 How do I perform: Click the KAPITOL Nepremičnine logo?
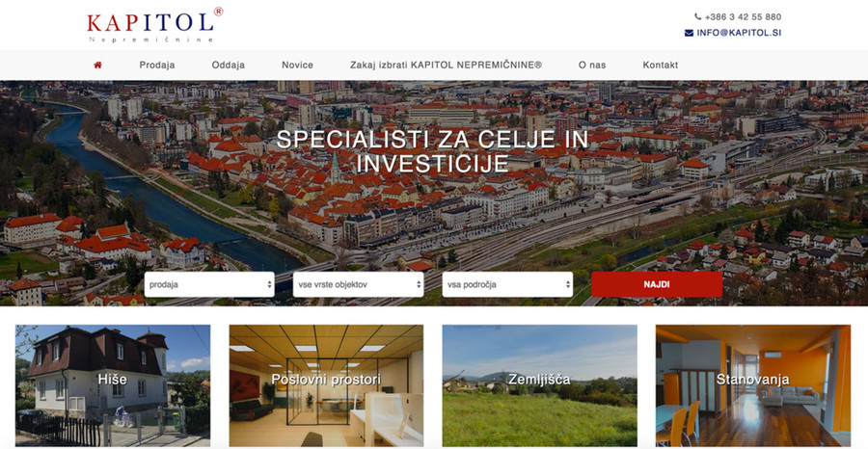[x=154, y=25]
